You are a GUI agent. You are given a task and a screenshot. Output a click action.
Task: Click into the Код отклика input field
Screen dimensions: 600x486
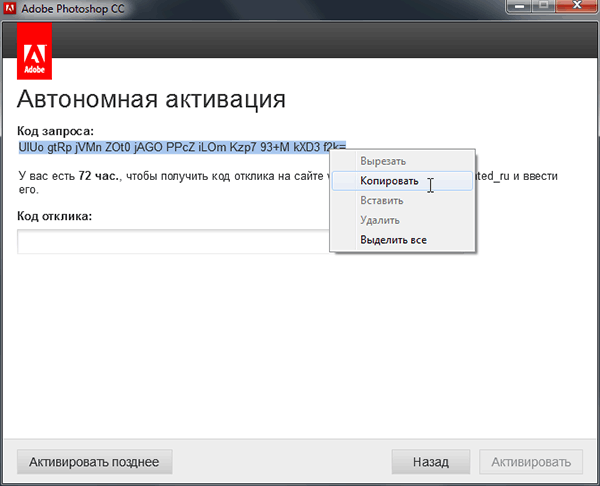click(173, 241)
